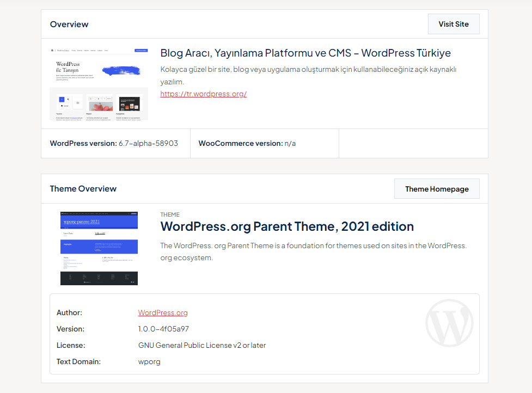This screenshot has width=532, height=393.
Task: Select the theme description starting 'The WordPress. org Parent Theme is'
Action: click(314, 251)
